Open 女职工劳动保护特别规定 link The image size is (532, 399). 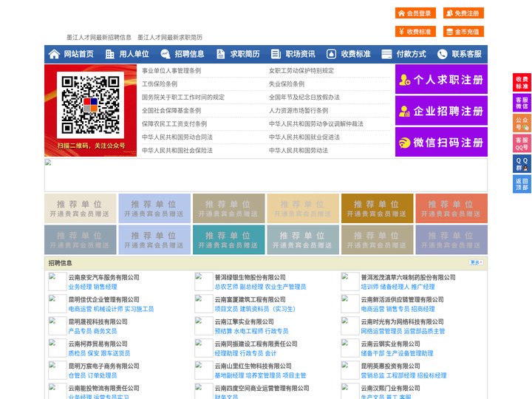301,71
